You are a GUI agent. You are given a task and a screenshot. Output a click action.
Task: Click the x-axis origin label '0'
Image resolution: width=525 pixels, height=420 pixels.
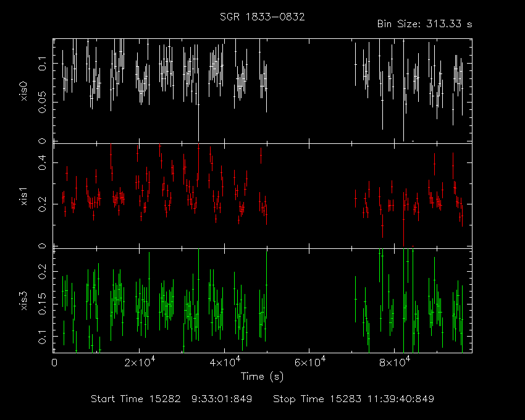(54, 363)
